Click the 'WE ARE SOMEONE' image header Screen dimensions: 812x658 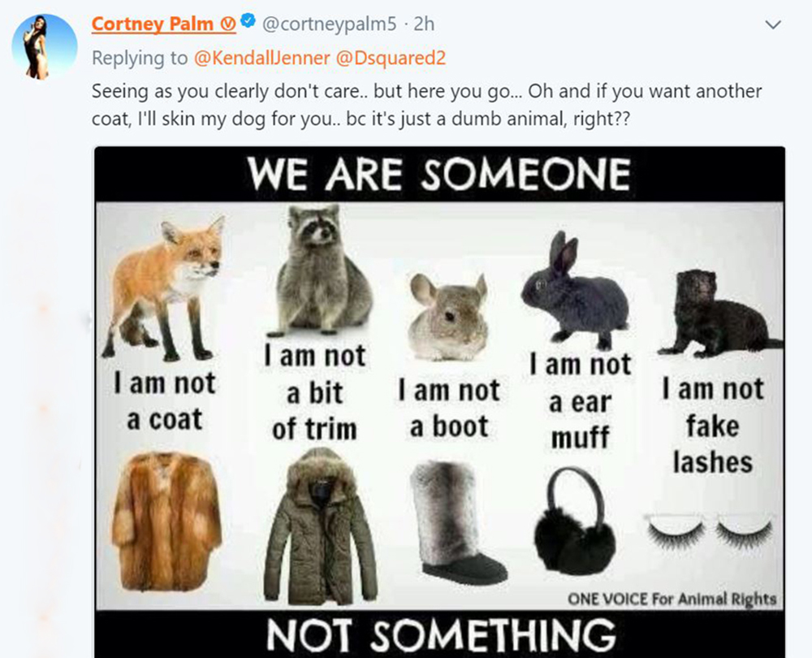[439, 174]
